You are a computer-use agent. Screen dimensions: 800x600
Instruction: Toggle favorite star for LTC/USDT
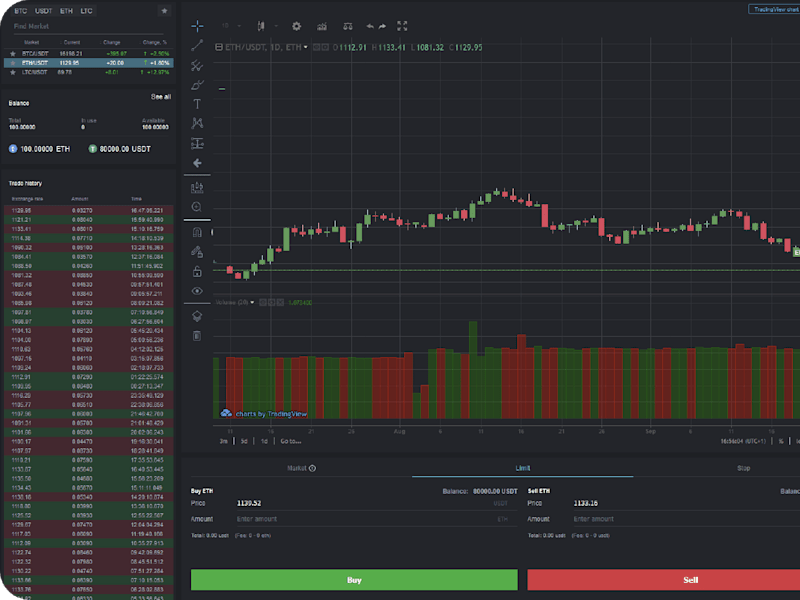(13, 72)
